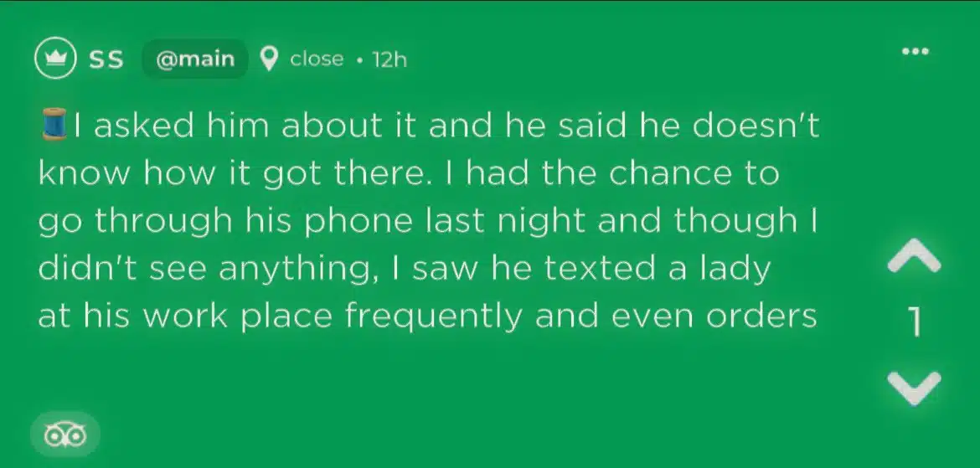The image size is (980, 468).
Task: Click the crown icon beside SS
Action: click(x=57, y=59)
